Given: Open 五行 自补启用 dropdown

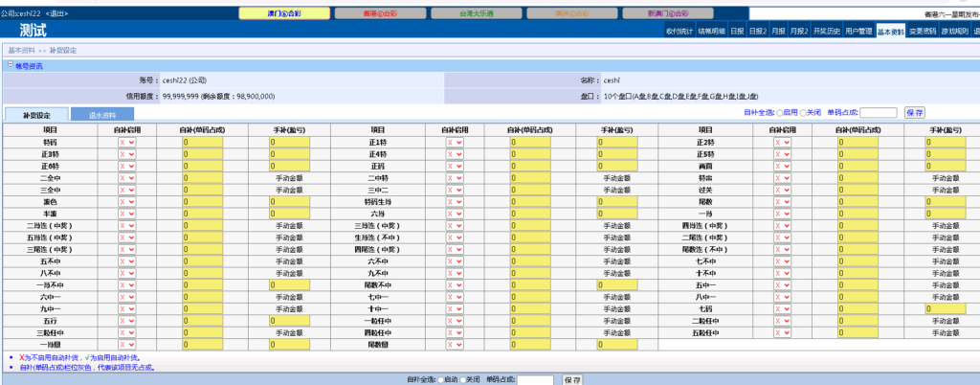Looking at the screenshot, I should (126, 321).
